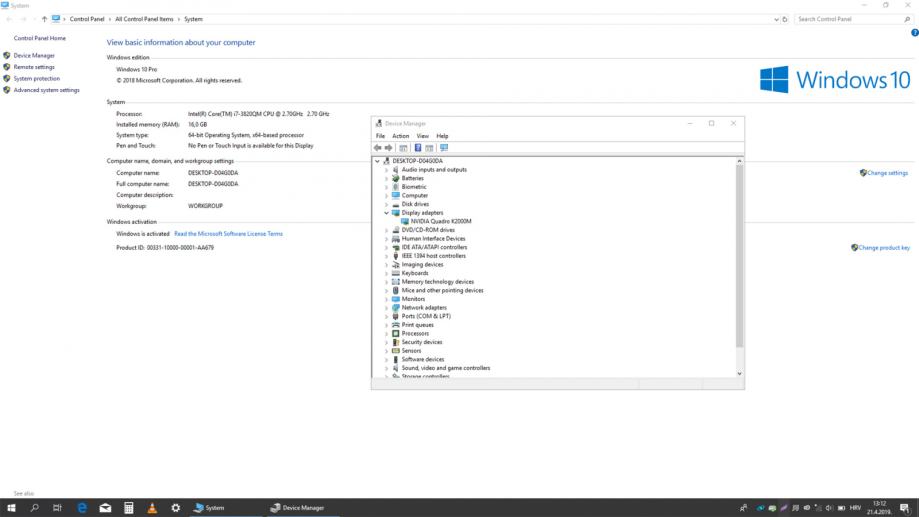Open taskbar search magnifier
The width and height of the screenshot is (919, 517).
pos(35,508)
